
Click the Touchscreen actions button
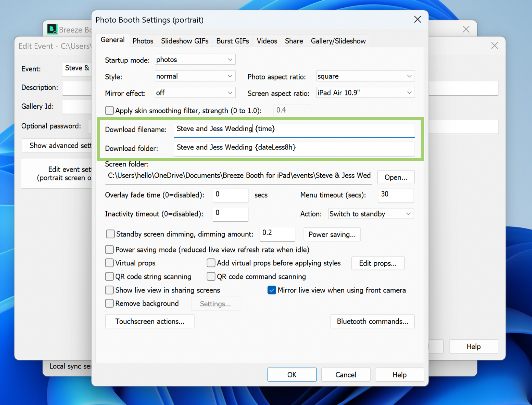(150, 321)
